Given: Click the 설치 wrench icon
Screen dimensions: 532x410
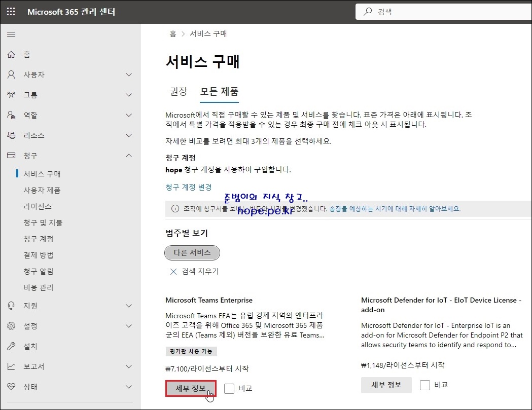Looking at the screenshot, I should pyautogui.click(x=11, y=346).
